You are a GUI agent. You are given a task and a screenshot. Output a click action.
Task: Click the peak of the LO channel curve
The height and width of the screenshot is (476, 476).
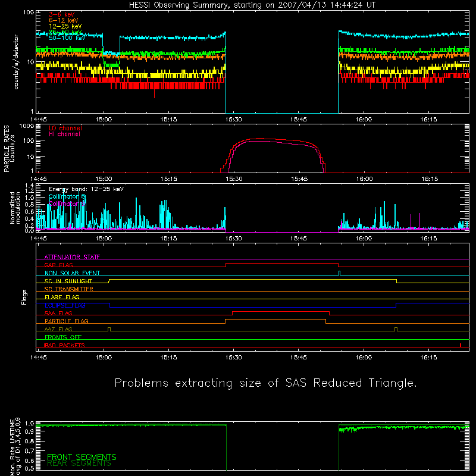coord(261,139)
